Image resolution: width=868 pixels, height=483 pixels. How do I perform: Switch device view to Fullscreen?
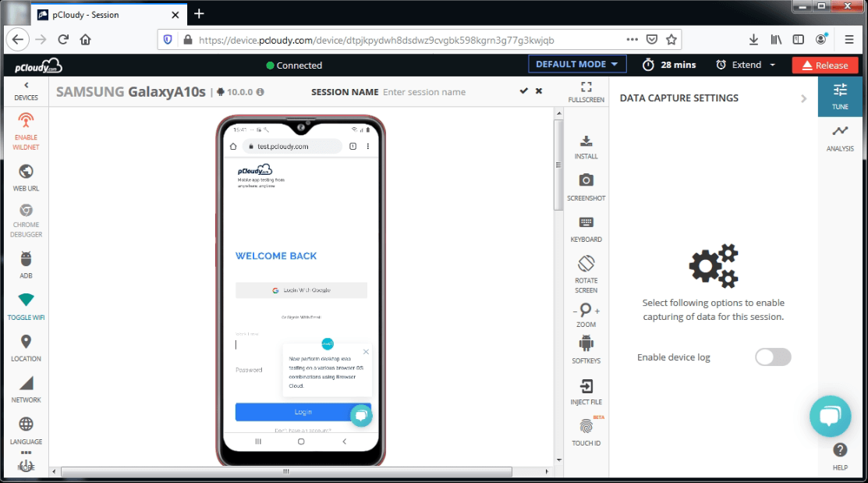[586, 92]
